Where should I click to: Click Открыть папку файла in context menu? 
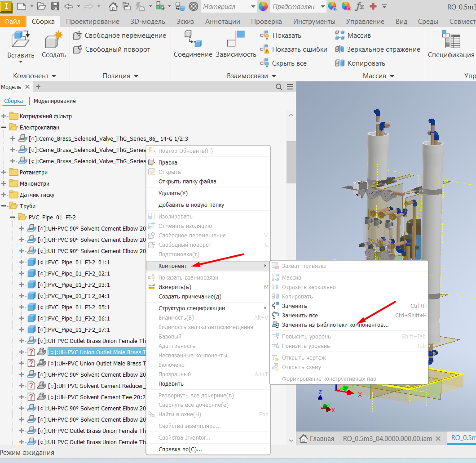(187, 182)
